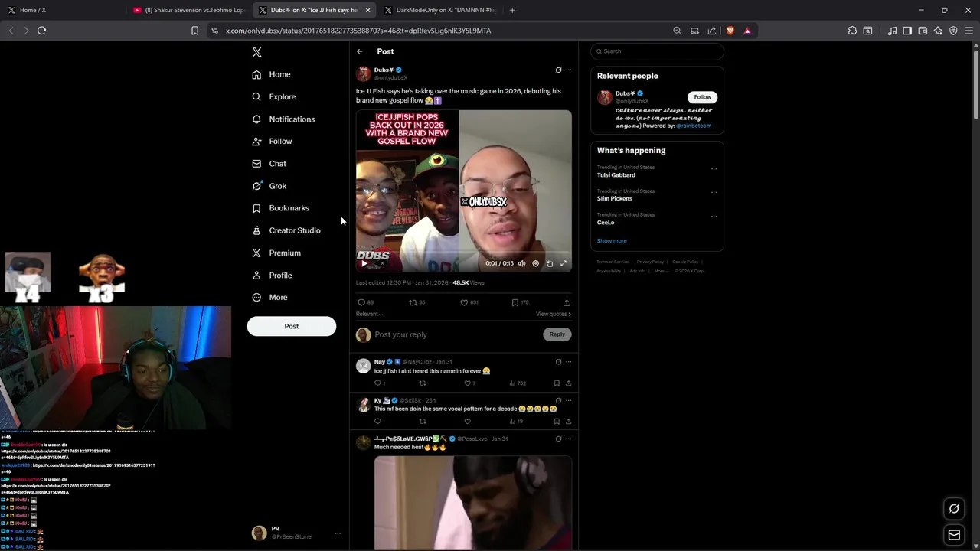Screen dimensions: 980x551
Task: Open Bookmarks in the X sidebar
Action: 280,208
